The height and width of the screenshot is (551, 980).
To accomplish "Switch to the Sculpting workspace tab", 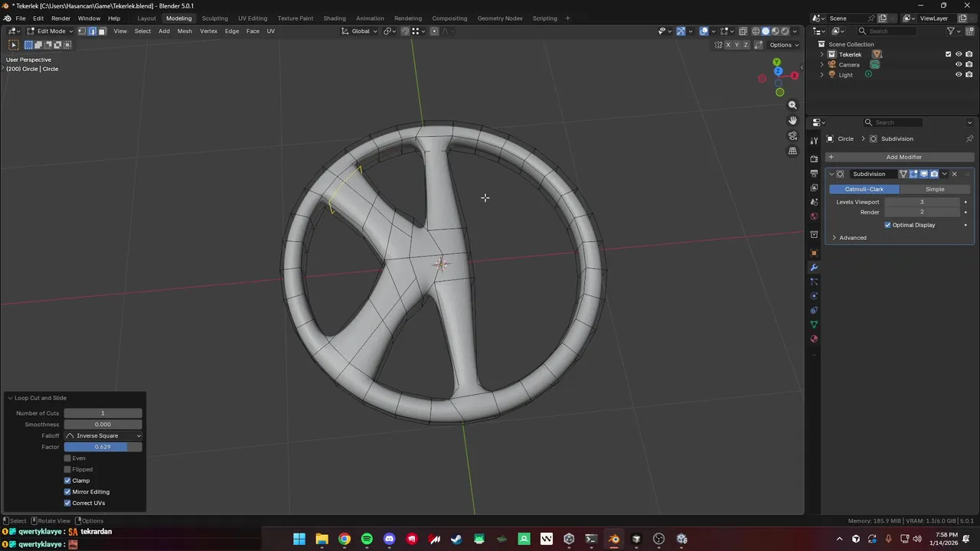I will [214, 18].
